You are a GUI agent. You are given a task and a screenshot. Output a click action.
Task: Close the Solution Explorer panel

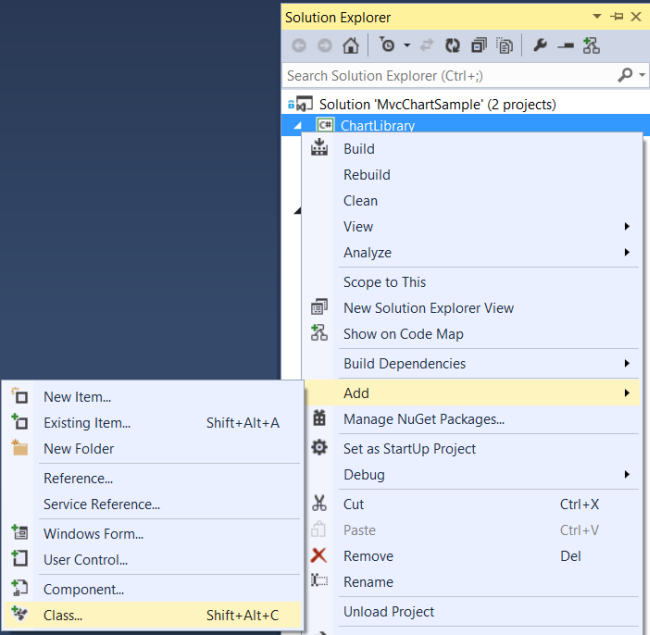point(636,17)
